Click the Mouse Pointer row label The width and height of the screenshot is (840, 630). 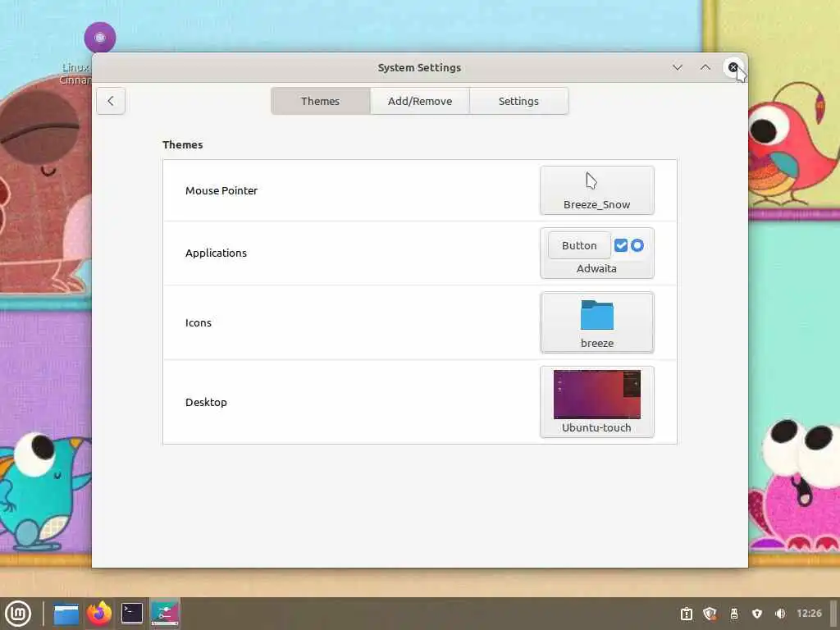point(221,190)
